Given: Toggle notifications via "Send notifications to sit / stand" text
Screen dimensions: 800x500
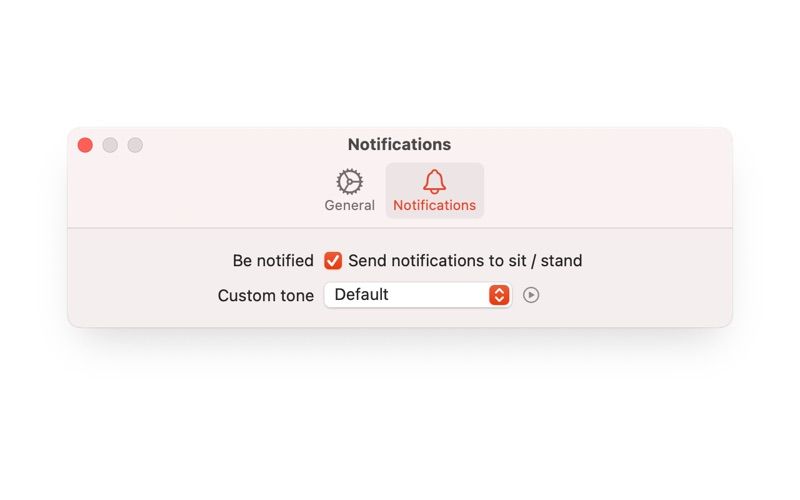Looking at the screenshot, I should pos(465,261).
